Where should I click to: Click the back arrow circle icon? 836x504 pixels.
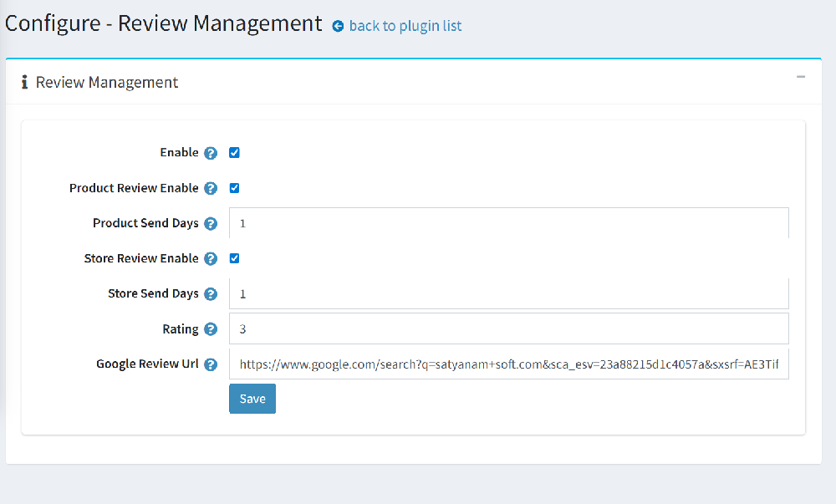(338, 26)
